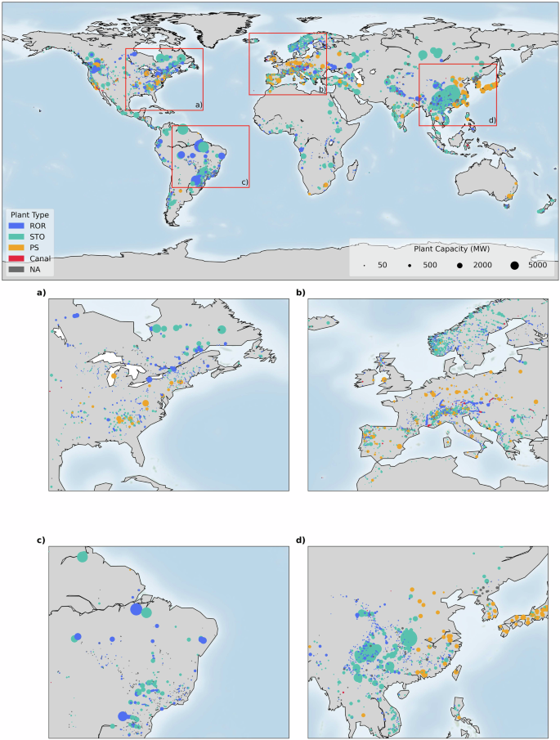
Task: Click the blue ROR legend swatch
Action: coord(16,226)
